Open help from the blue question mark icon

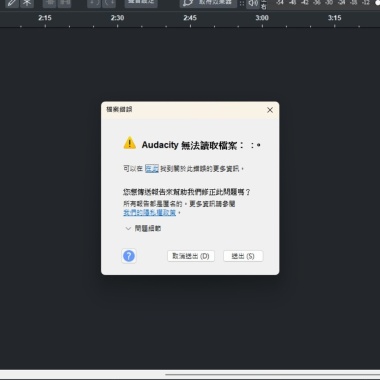(x=129, y=256)
